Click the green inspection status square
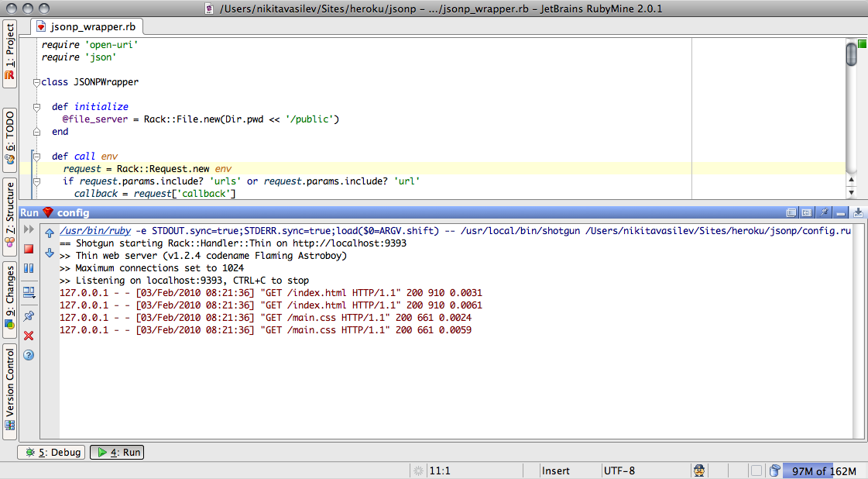868x479 pixels. [862, 44]
